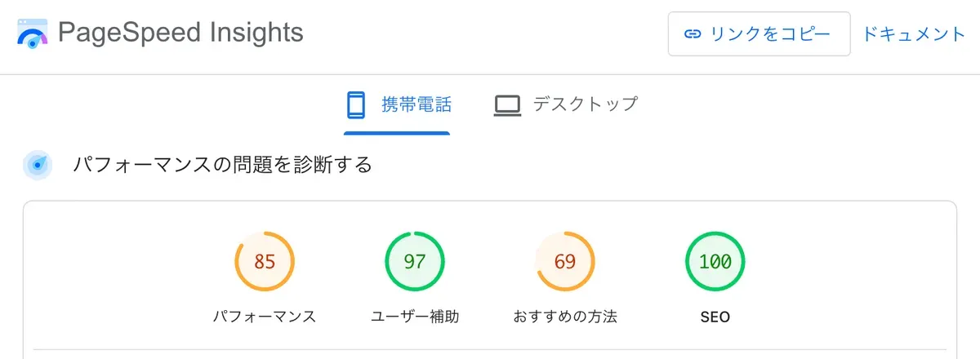Viewport: 980px width, 359px height.
Task: Switch to the デスクトップ tab
Action: [x=585, y=104]
